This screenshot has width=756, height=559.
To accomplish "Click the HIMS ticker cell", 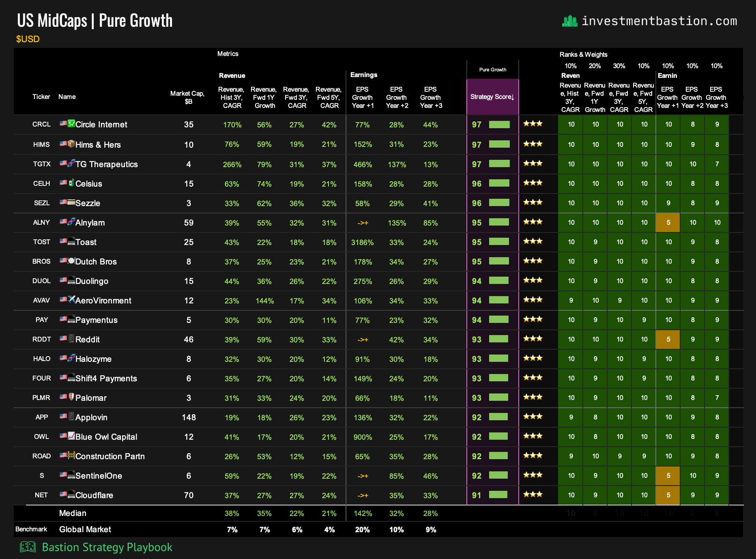I will (x=41, y=144).
